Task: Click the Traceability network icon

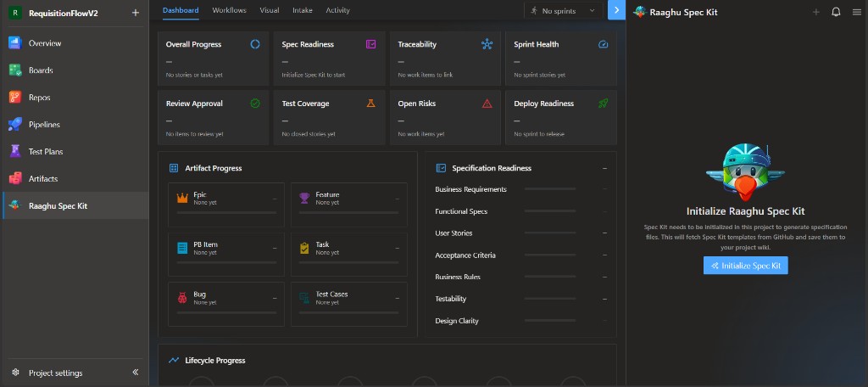Action: 487,44
